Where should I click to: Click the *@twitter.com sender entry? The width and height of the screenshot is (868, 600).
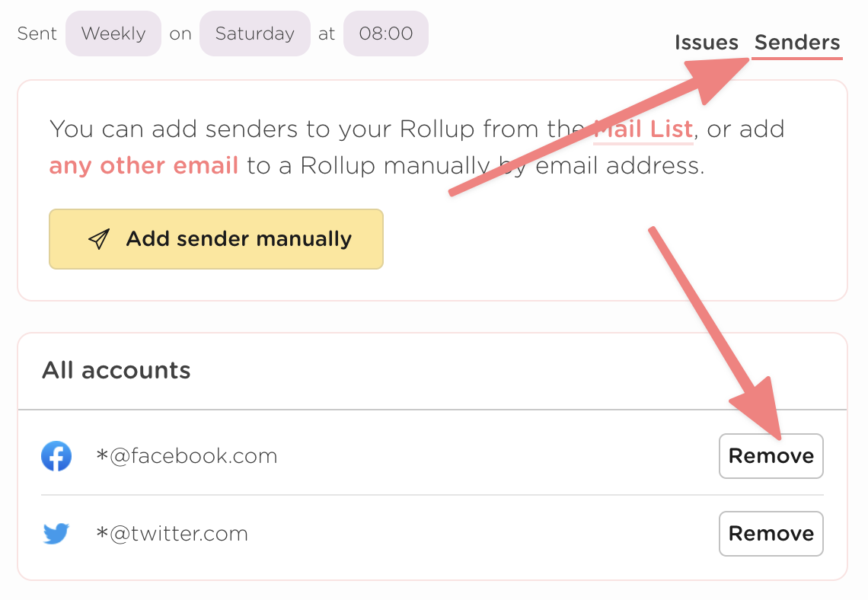coord(172,534)
